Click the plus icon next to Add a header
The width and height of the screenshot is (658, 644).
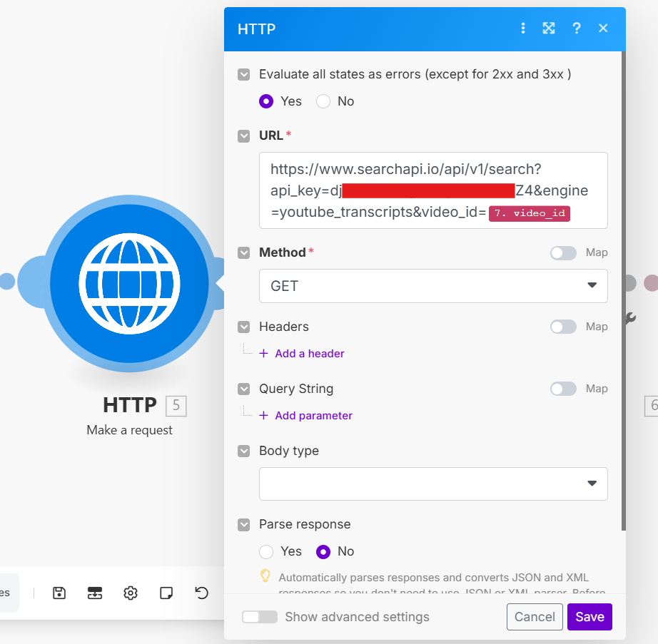coord(263,354)
